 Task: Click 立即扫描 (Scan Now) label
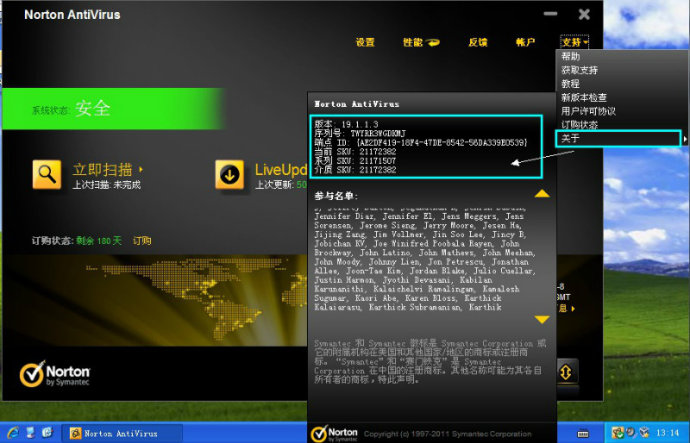[x=103, y=169]
